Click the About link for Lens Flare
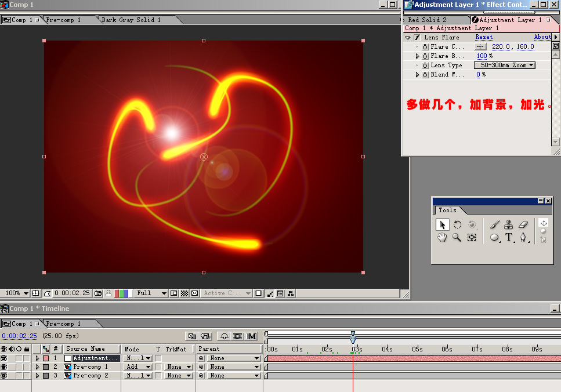Screen dimensions: 561x392 pyautogui.click(x=542, y=37)
